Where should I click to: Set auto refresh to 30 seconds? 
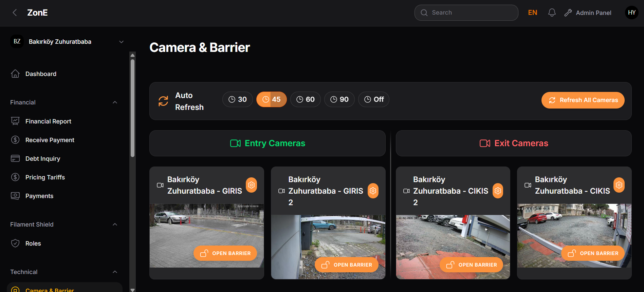(238, 99)
